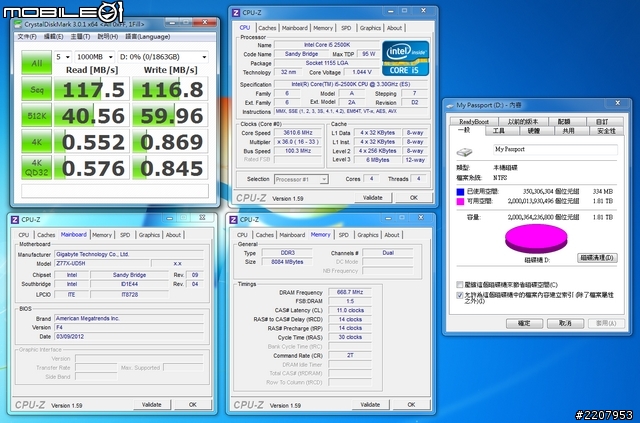Click the DRAM Frequency 668.7 MHz value
The image size is (640, 423).
tap(350, 292)
